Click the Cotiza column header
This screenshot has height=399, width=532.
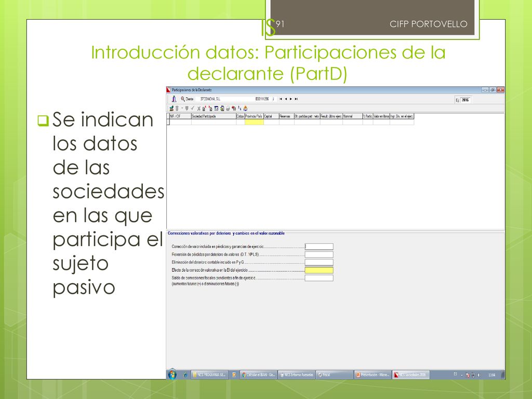pos(240,116)
